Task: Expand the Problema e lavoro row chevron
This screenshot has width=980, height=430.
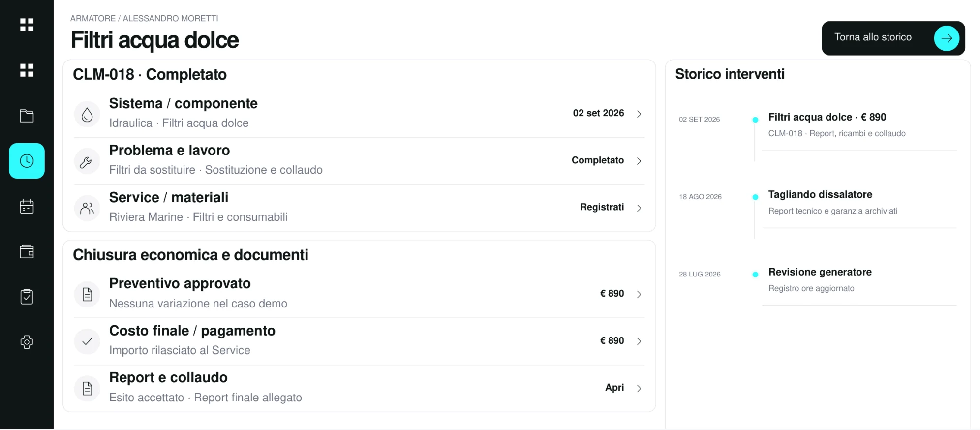Action: coord(639,161)
